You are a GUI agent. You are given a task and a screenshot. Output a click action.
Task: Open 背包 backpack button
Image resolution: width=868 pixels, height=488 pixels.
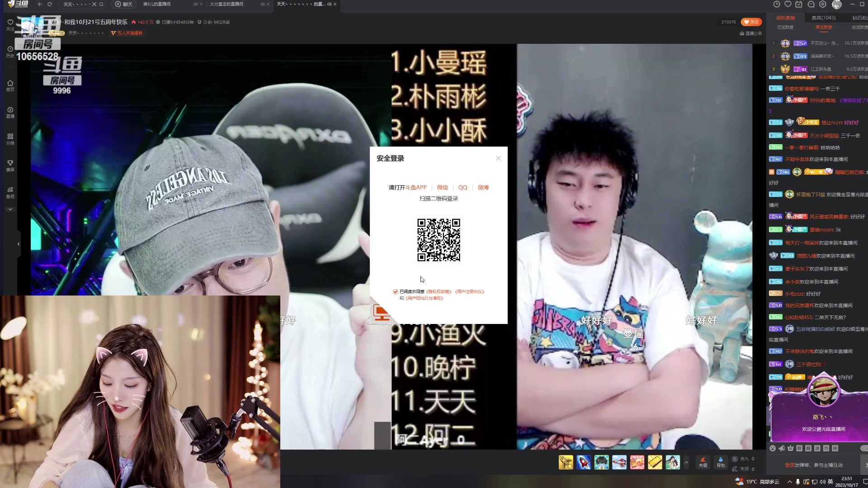tap(721, 462)
